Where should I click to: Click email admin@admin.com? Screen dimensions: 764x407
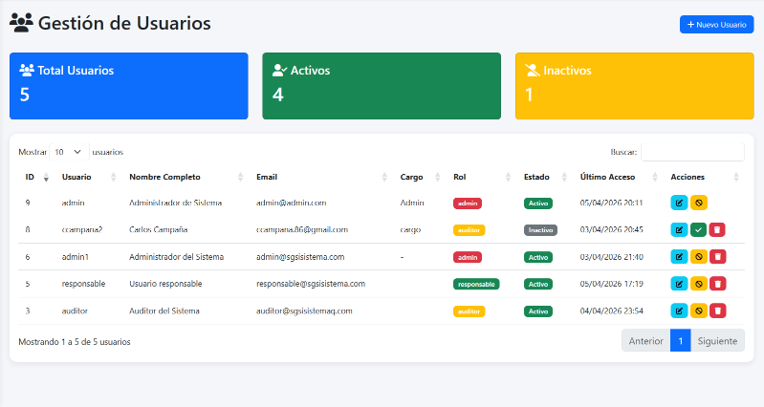291,203
